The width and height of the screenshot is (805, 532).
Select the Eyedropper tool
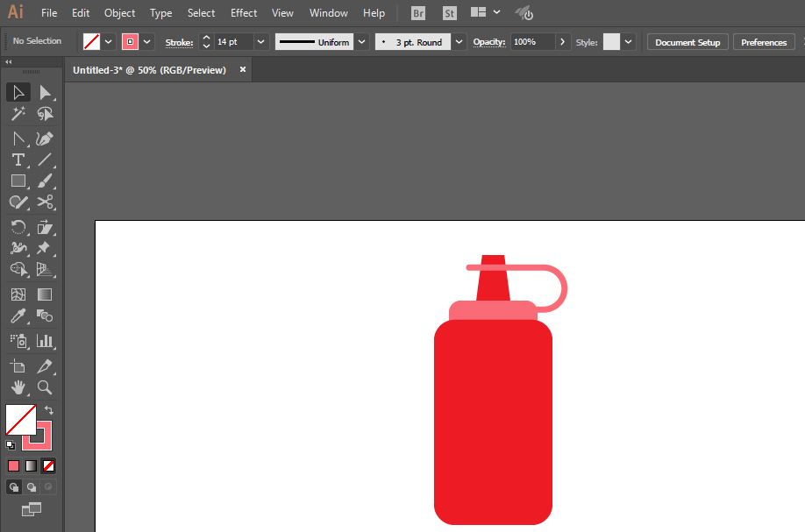(18, 316)
